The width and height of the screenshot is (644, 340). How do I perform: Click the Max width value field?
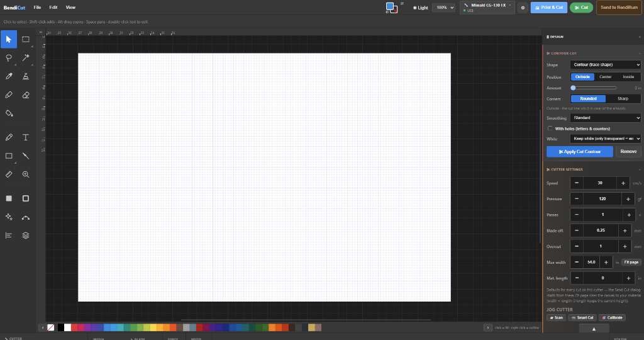point(591,263)
